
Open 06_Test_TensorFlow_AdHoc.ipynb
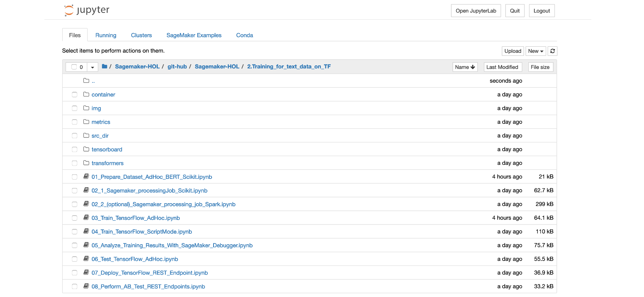pos(135,259)
